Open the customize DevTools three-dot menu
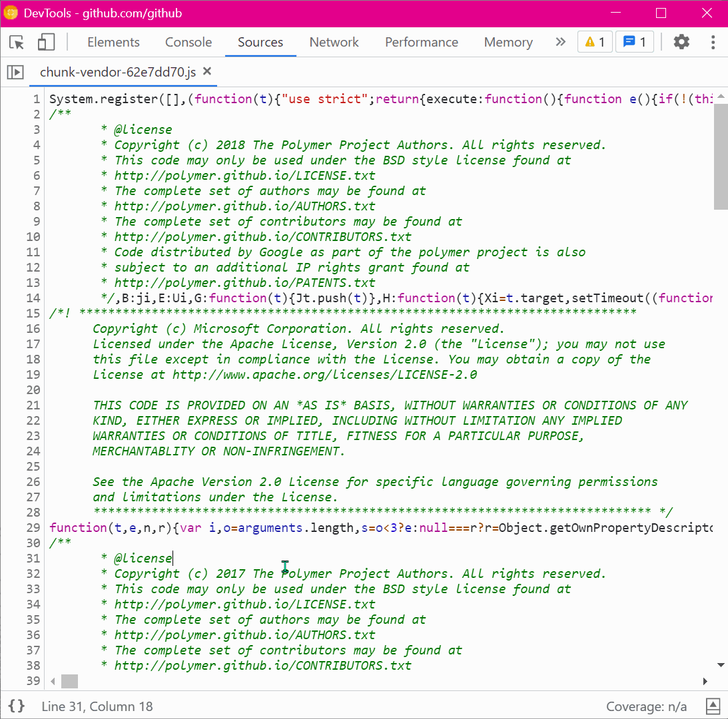The height and width of the screenshot is (719, 728). (x=713, y=41)
